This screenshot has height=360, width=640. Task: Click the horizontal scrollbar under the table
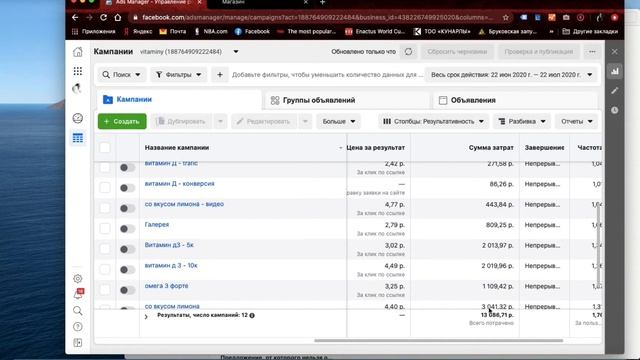tap(438, 340)
